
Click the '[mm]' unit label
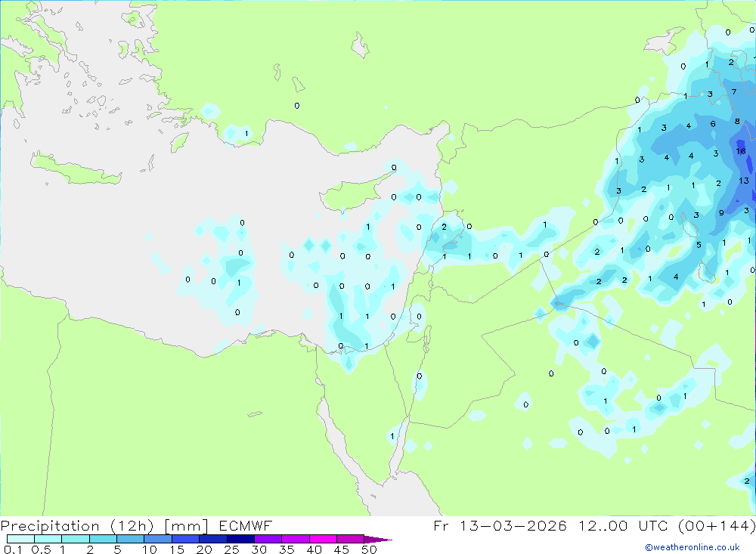[186, 526]
